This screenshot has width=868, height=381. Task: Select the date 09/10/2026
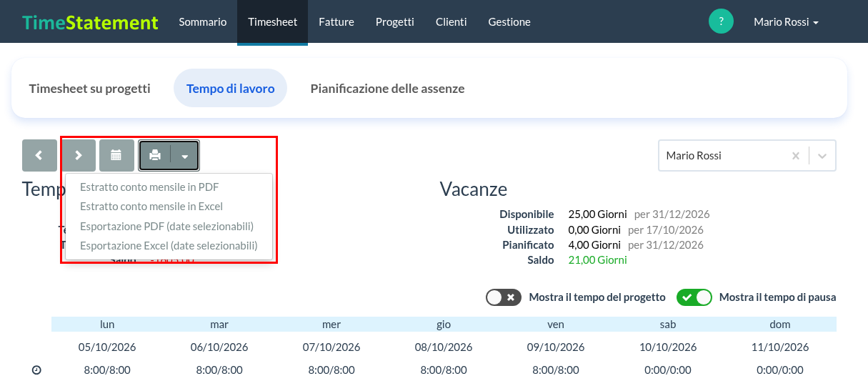[556, 347]
